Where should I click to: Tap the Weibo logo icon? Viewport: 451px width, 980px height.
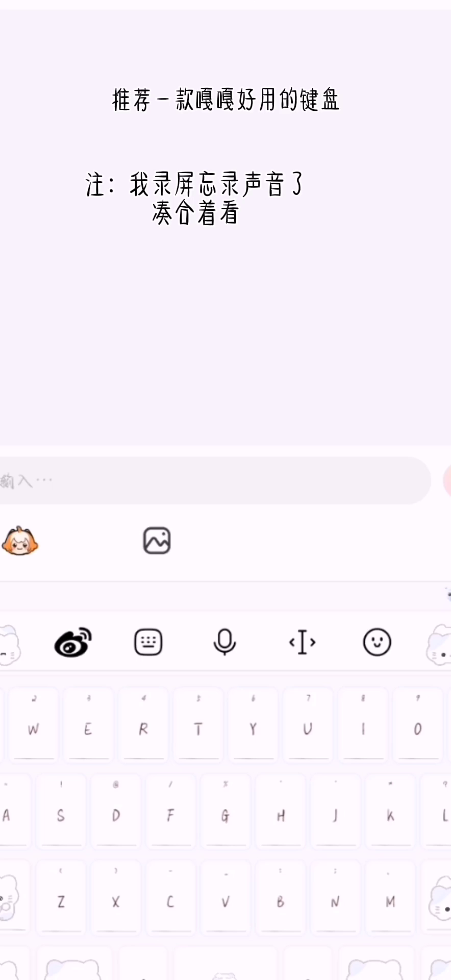(73, 642)
